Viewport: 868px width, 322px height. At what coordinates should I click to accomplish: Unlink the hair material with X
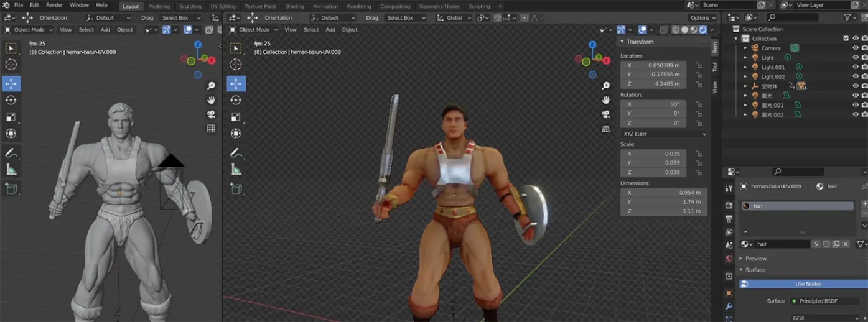[846, 244]
